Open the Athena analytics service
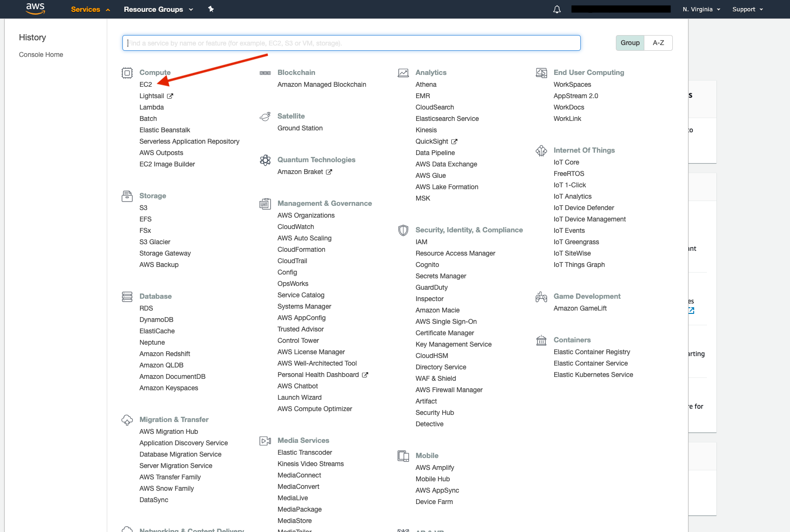The height and width of the screenshot is (532, 790). [x=426, y=84]
